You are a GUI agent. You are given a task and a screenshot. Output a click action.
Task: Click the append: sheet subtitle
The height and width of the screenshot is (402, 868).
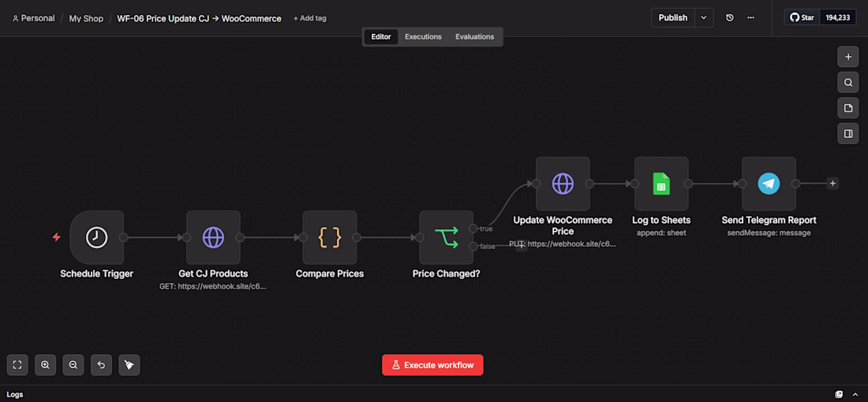coord(661,233)
